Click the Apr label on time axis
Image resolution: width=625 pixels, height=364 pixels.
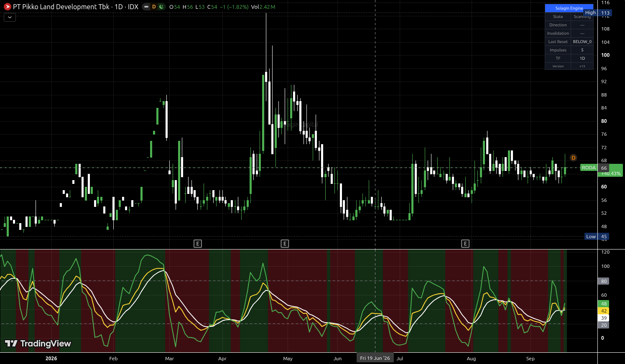click(x=222, y=359)
